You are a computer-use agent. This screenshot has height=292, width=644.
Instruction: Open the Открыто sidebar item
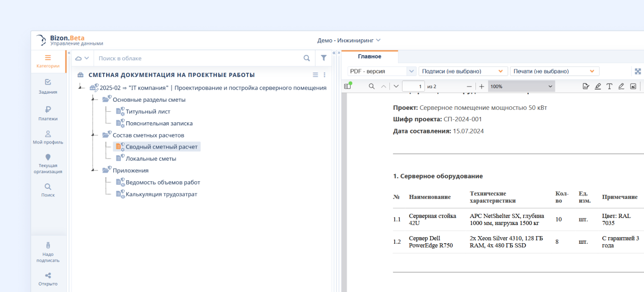click(48, 279)
